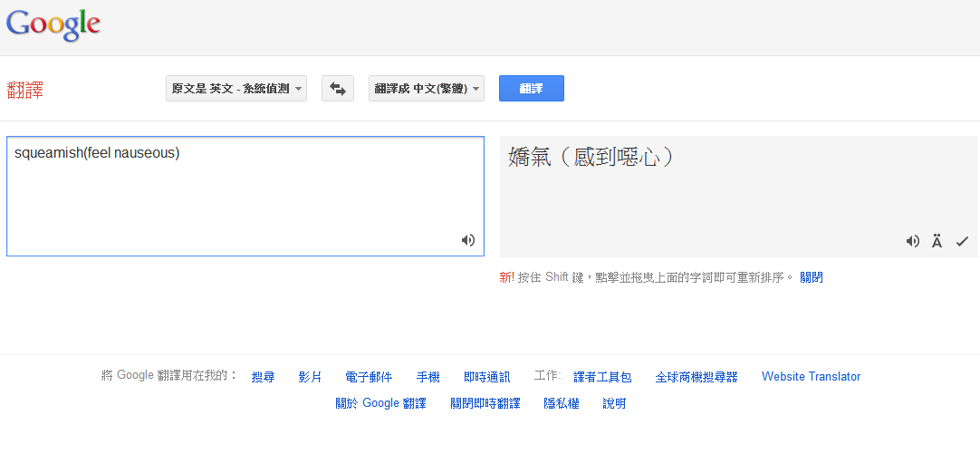Click the red 翻譯 page title

tap(25, 90)
